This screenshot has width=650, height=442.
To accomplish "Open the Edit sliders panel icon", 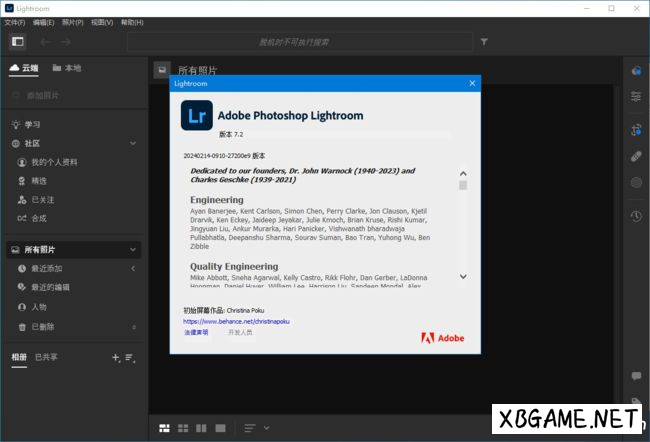I will click(x=636, y=96).
